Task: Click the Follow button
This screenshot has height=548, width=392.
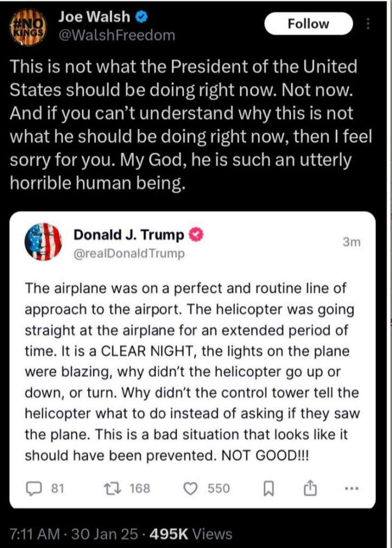Action: (309, 24)
